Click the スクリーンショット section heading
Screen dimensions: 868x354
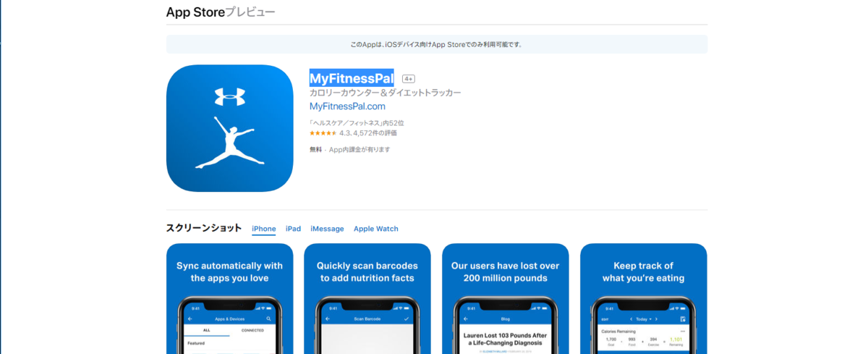[x=204, y=227]
